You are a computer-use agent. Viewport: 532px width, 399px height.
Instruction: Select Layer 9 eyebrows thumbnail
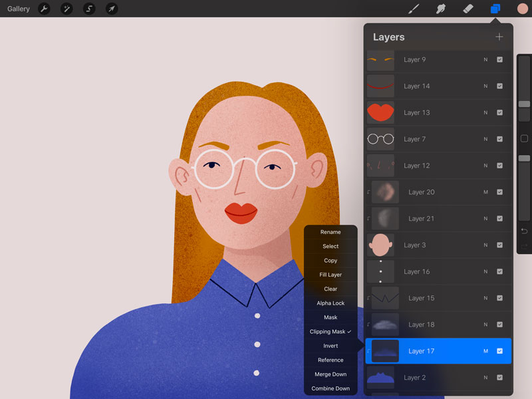pyautogui.click(x=380, y=60)
